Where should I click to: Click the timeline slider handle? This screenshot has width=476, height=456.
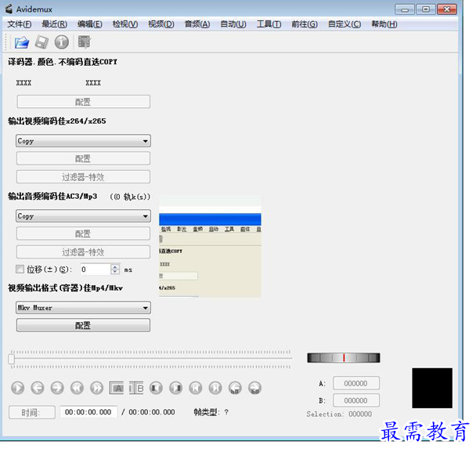11,359
